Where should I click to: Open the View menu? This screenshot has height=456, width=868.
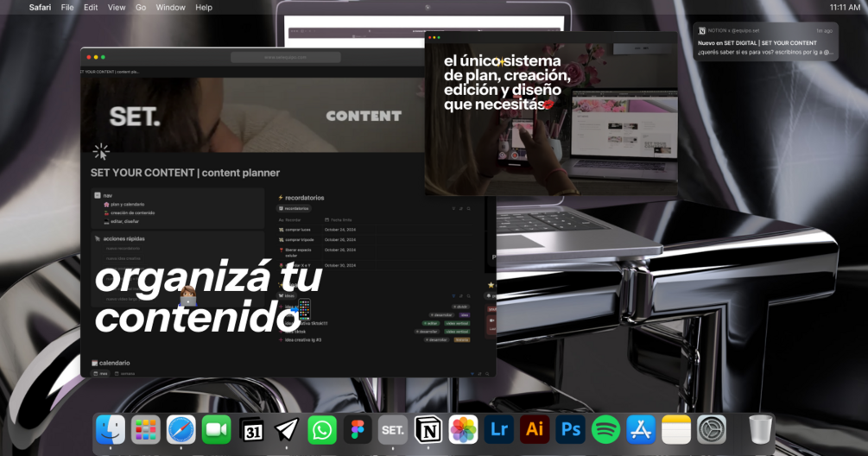[x=117, y=7]
